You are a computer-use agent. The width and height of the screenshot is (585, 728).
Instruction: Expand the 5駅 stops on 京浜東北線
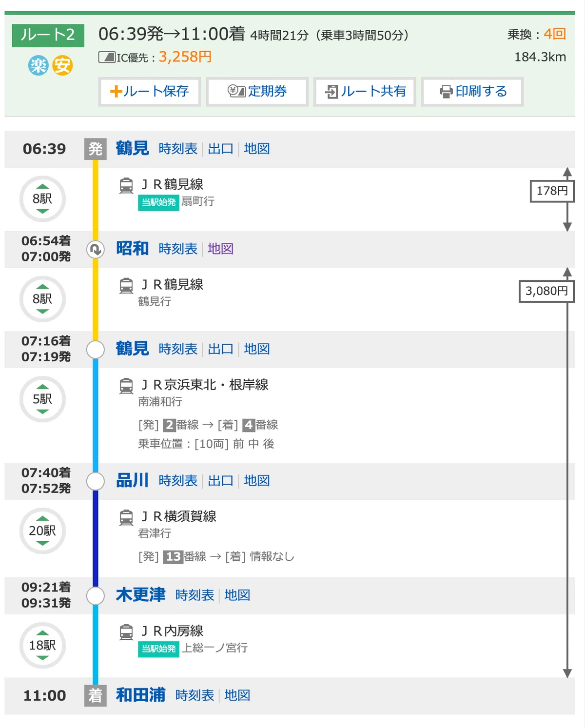point(42,399)
